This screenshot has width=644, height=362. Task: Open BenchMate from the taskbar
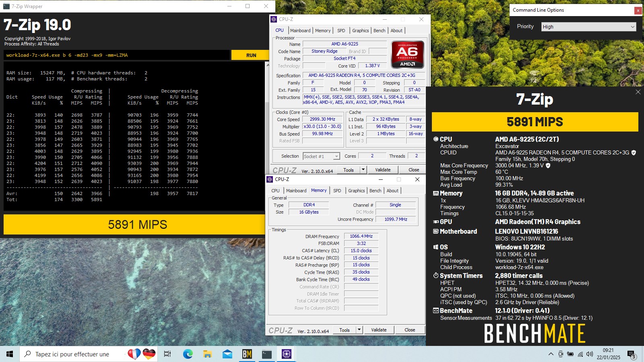(x=247, y=354)
